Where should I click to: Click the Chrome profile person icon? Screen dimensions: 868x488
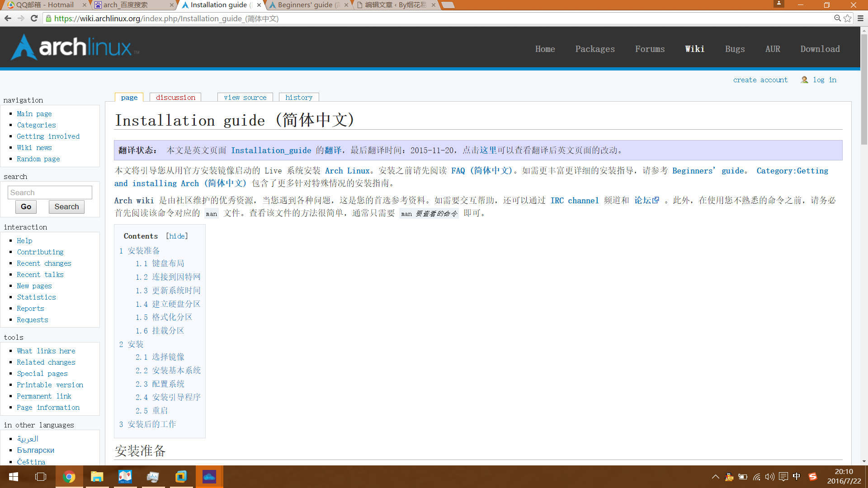coord(778,4)
